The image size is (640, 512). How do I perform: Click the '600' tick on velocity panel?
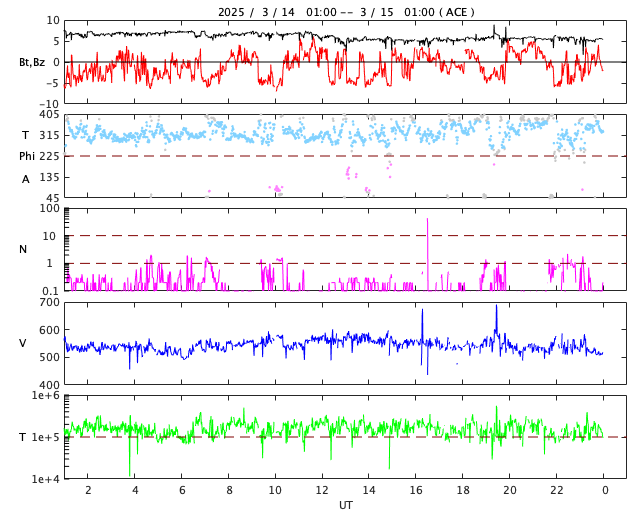(x=49, y=330)
